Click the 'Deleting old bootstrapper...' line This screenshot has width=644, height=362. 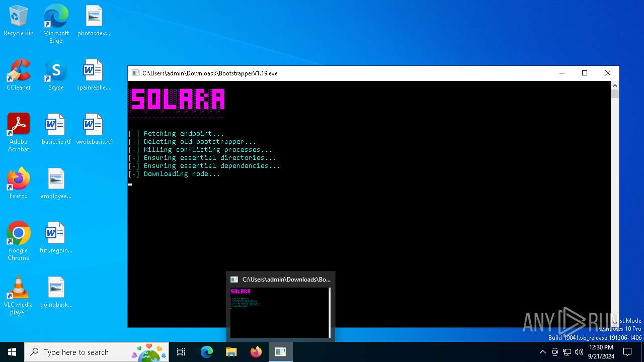[x=192, y=142]
